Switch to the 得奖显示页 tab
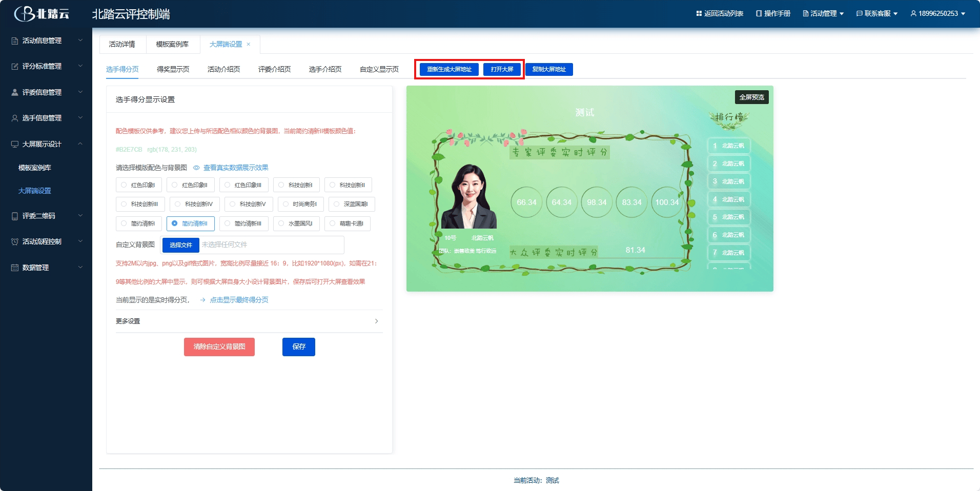The image size is (980, 491). pos(173,69)
